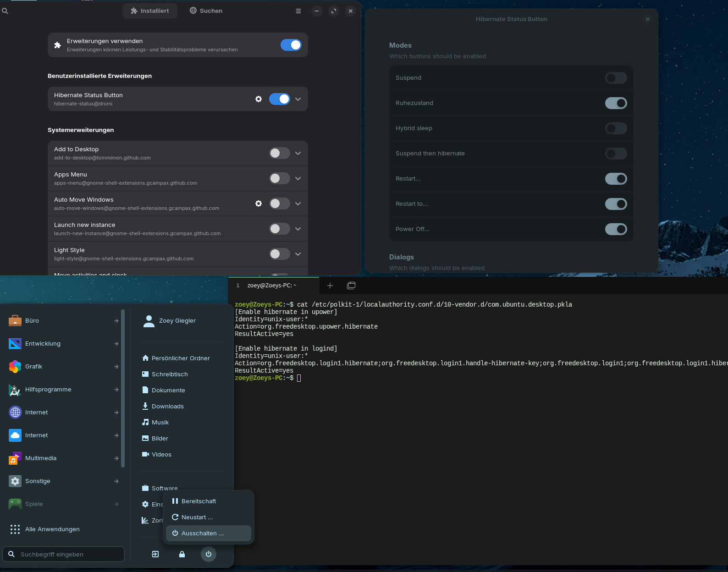Image resolution: width=728 pixels, height=572 pixels.
Task: Open the hamburger menu in Extensions
Action: (x=298, y=11)
